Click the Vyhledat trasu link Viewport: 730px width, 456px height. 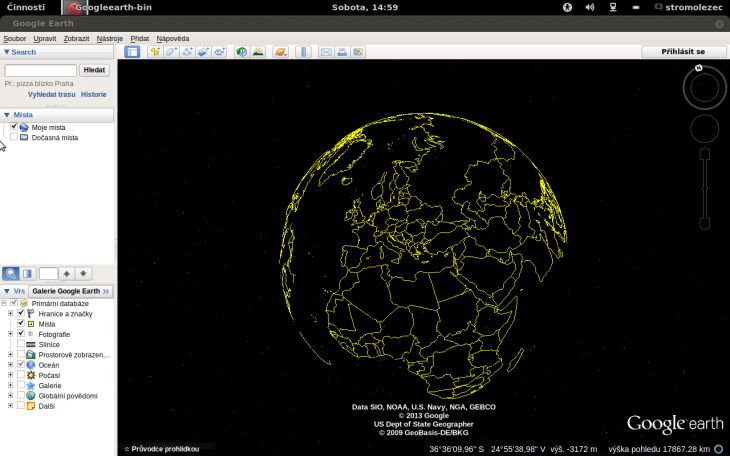click(51, 95)
